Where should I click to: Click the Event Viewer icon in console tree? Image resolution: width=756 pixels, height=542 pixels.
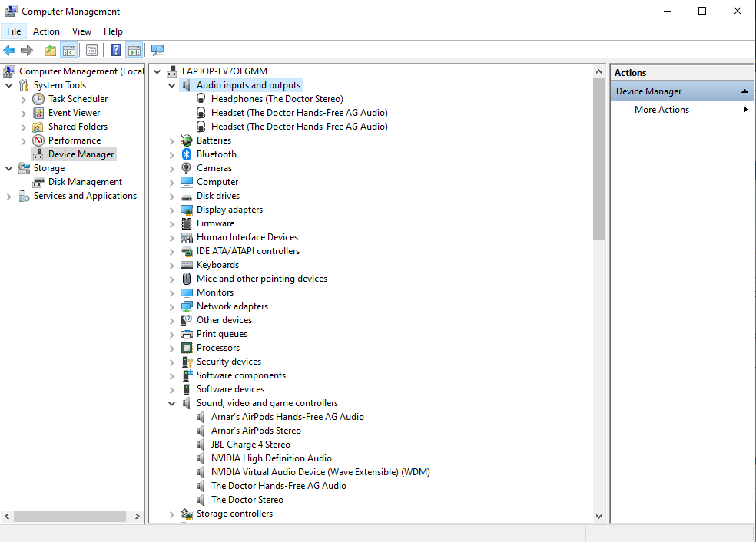click(38, 113)
